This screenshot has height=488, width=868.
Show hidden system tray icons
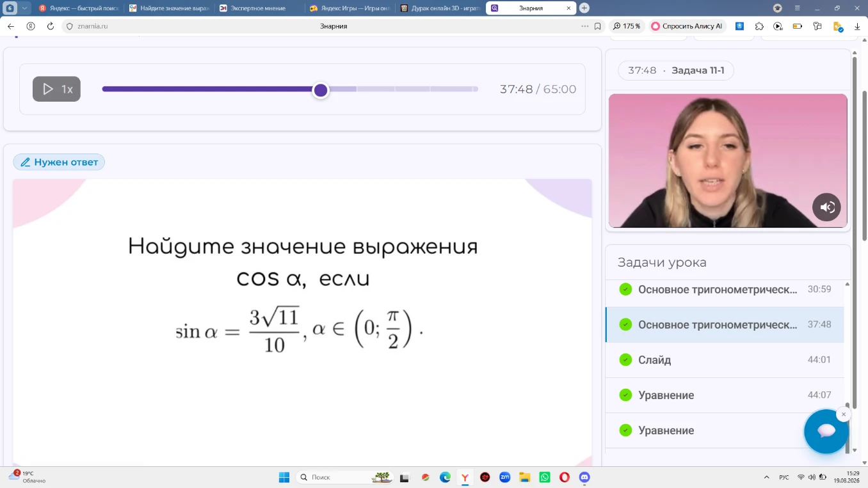point(767,477)
